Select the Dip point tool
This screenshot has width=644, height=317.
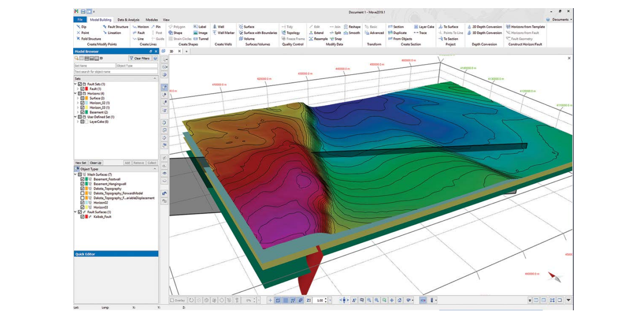tap(81, 27)
